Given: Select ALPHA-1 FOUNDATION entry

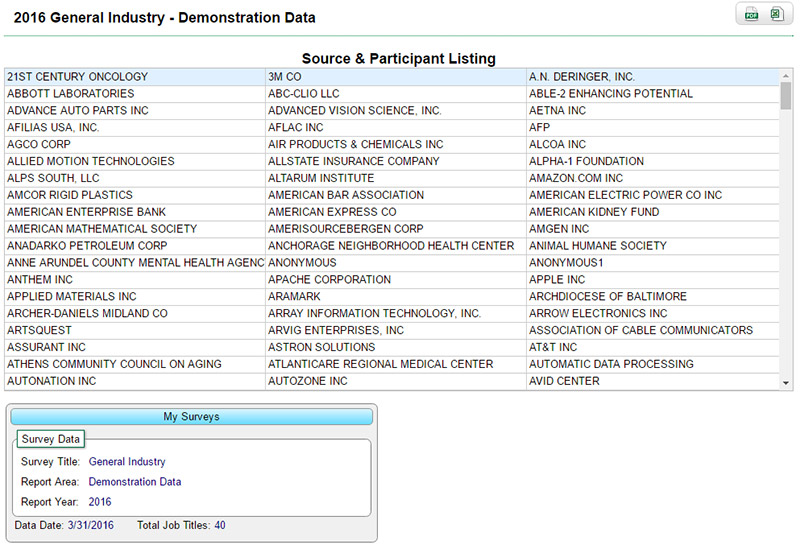Looking at the screenshot, I should pyautogui.click(x=653, y=161).
